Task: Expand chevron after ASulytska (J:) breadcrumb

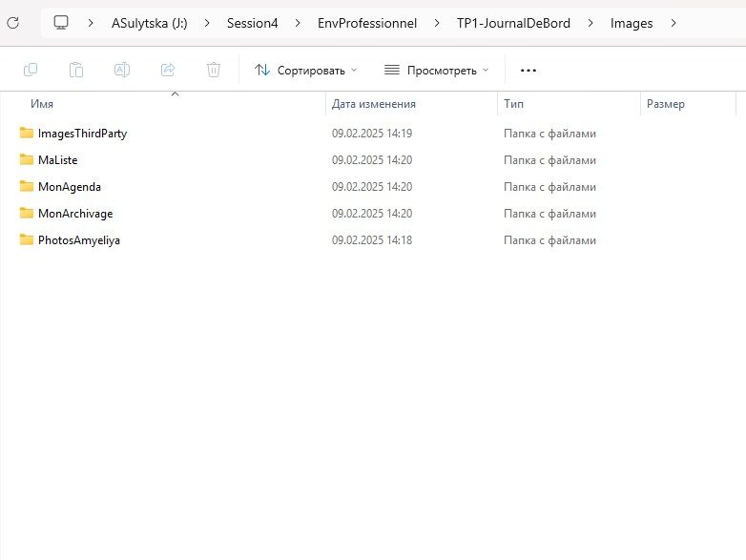Action: [x=207, y=23]
